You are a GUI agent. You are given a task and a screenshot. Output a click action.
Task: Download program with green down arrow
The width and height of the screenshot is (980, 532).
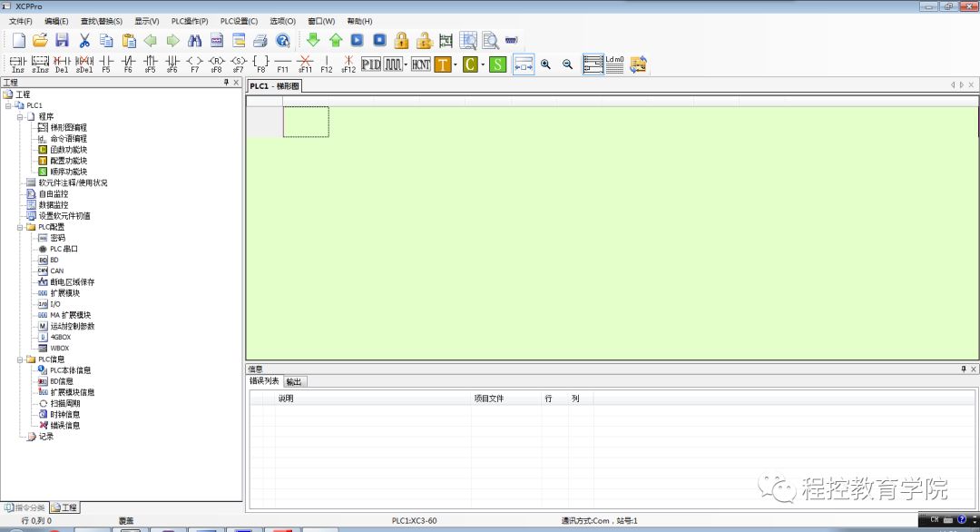pos(313,40)
